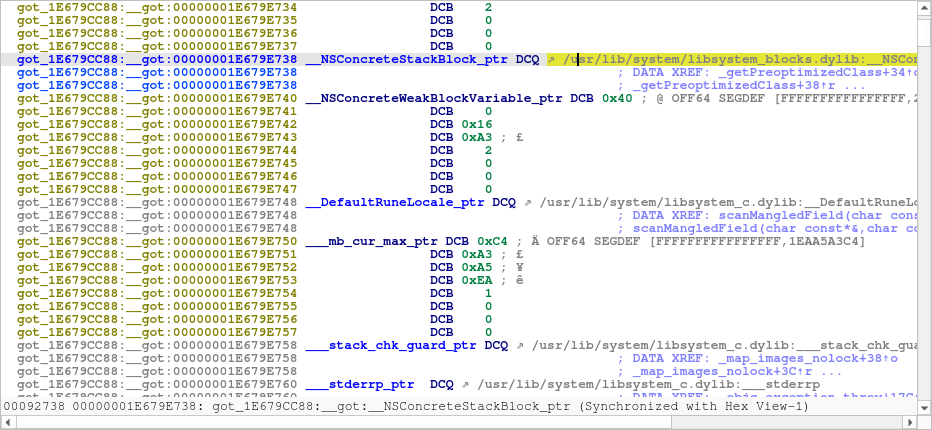Select the ___stderrp_ptr label
The width and height of the screenshot is (932, 430).
(360, 384)
